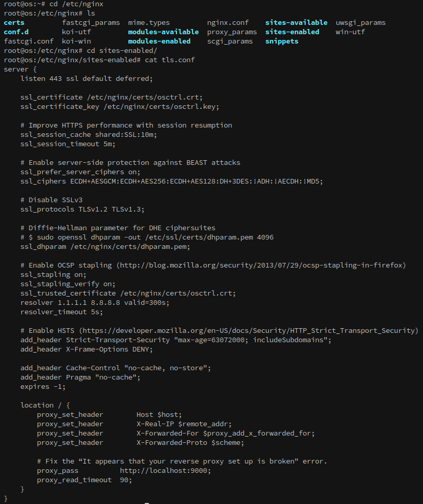Click the modules-enabled directory name

159,41
